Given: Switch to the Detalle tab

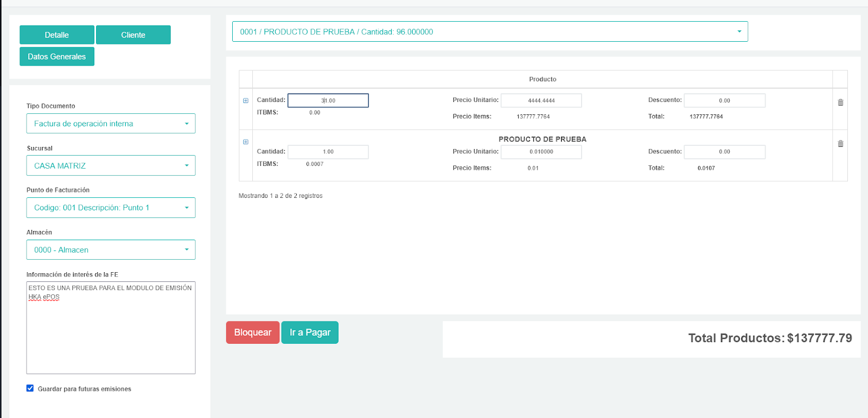Looking at the screenshot, I should point(57,35).
